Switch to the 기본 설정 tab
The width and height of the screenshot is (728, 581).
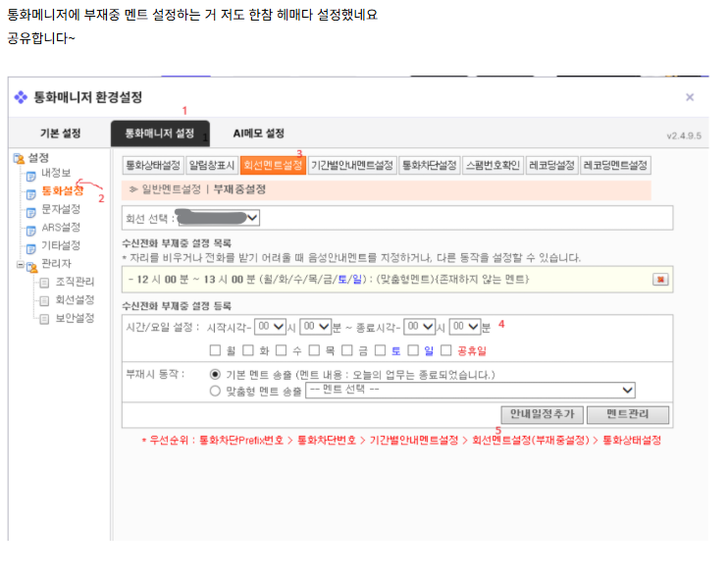[61, 133]
